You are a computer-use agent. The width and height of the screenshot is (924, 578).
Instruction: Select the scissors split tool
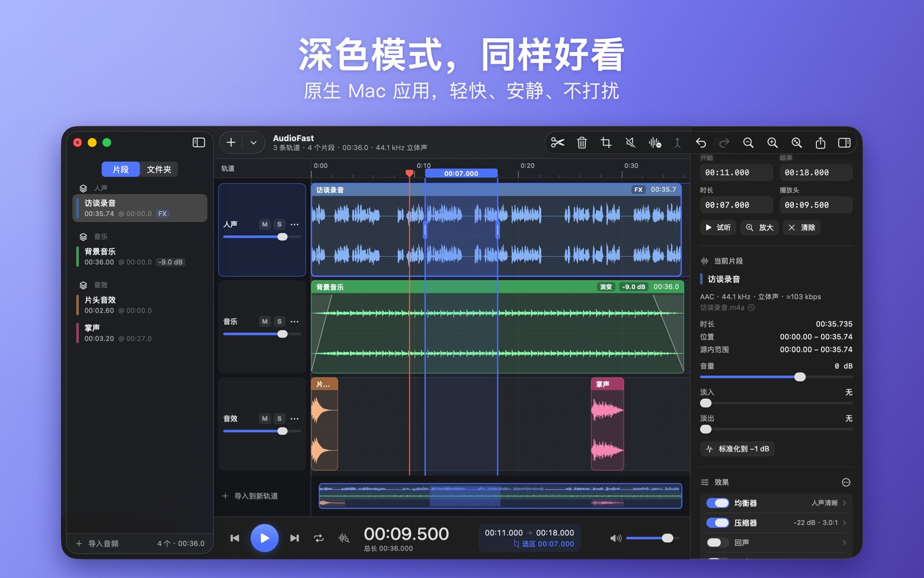[x=557, y=143]
